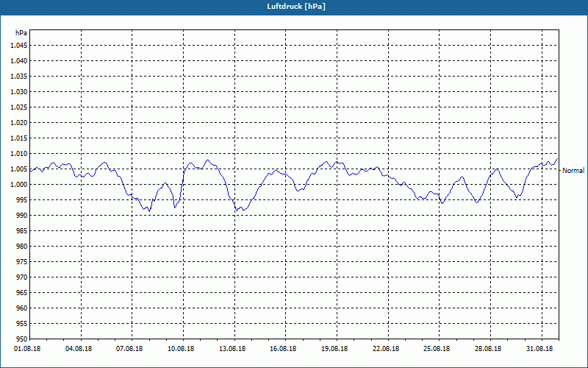Viewport: 588px width, 368px height.
Task: Click the 990 pressure axis label
Action: tap(22, 215)
